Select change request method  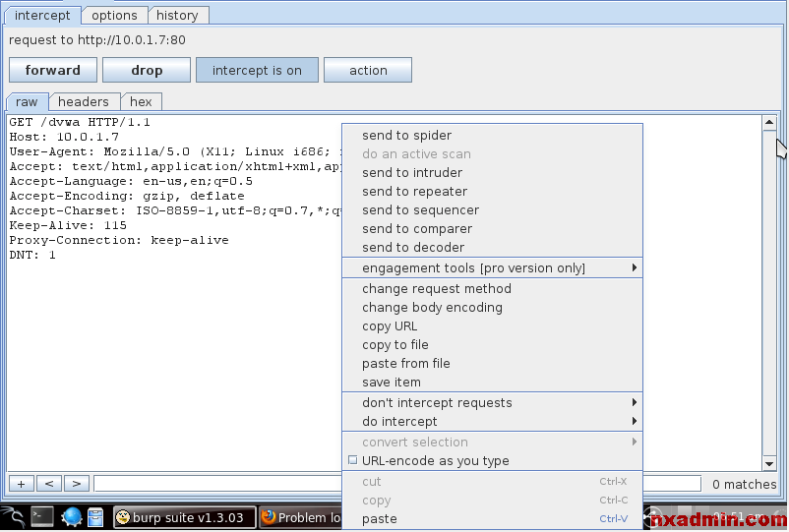click(492, 289)
